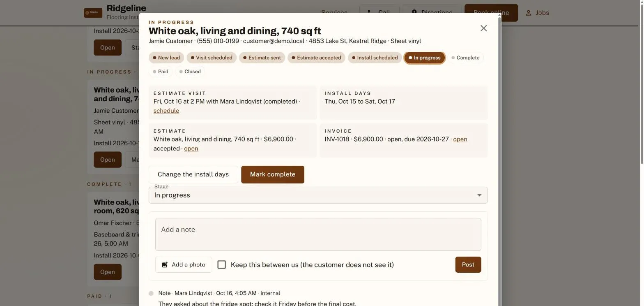Open the accepted estimate link
The height and width of the screenshot is (306, 644).
pos(191,148)
